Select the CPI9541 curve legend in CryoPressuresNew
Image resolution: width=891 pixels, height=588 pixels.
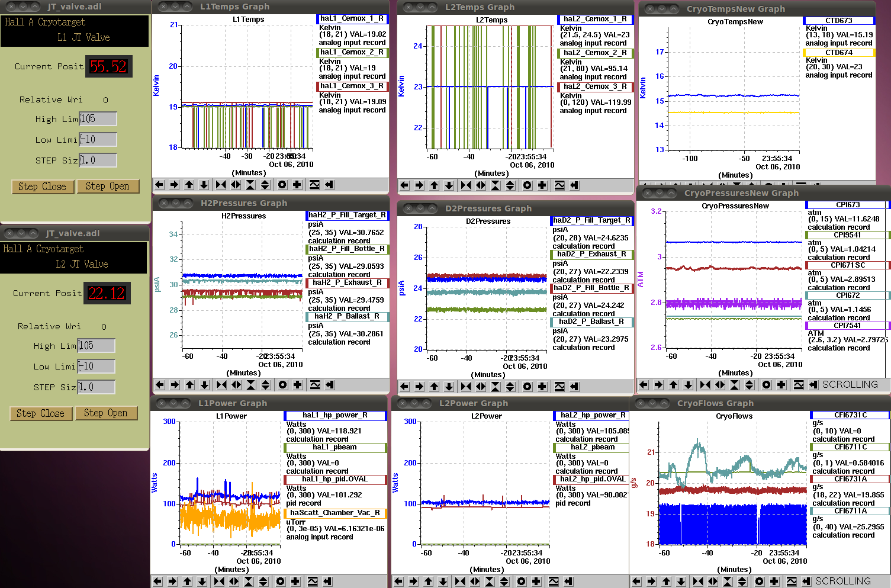point(848,235)
